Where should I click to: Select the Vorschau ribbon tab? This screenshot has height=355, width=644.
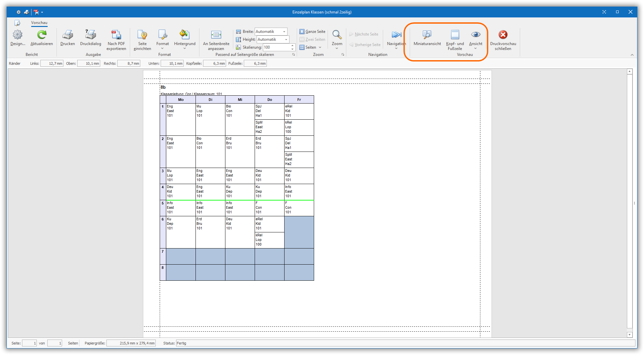point(39,23)
